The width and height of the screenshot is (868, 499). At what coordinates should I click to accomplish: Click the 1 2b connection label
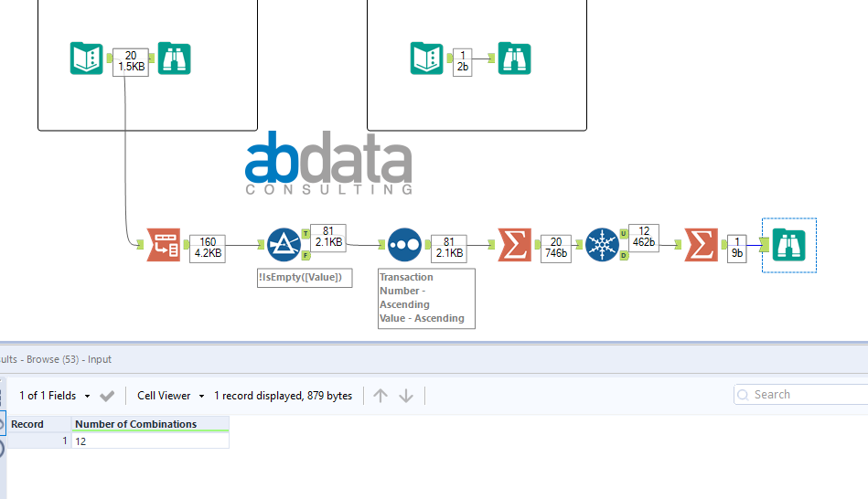(462, 62)
